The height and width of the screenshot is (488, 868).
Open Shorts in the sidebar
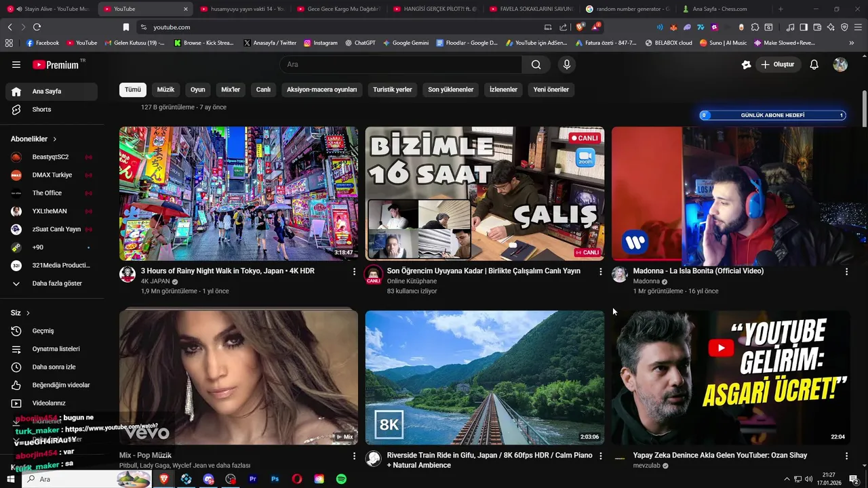(52, 109)
